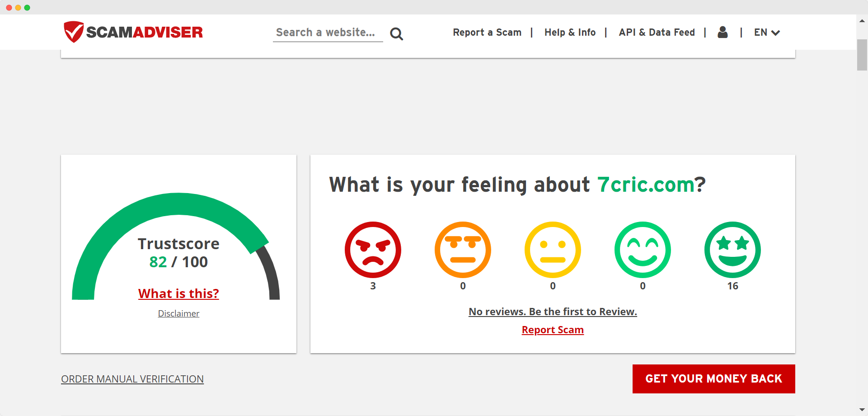Click the scrollbar down arrow
Screen dimensions: 868x416
click(862, 410)
